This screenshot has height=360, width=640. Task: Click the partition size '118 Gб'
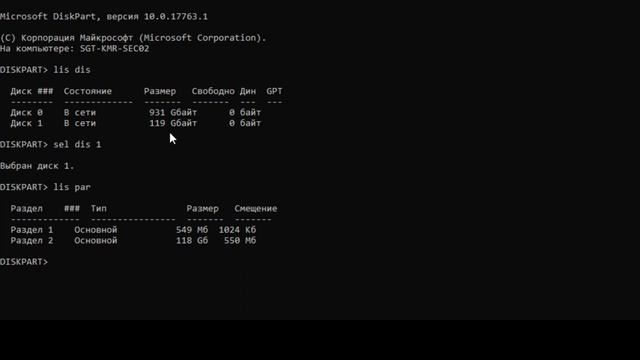[192, 241]
